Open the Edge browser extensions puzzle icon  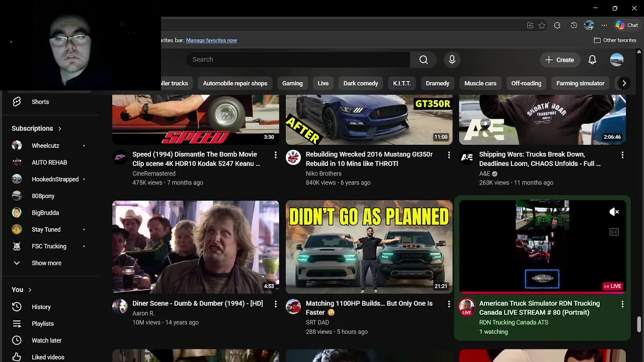[x=557, y=25]
